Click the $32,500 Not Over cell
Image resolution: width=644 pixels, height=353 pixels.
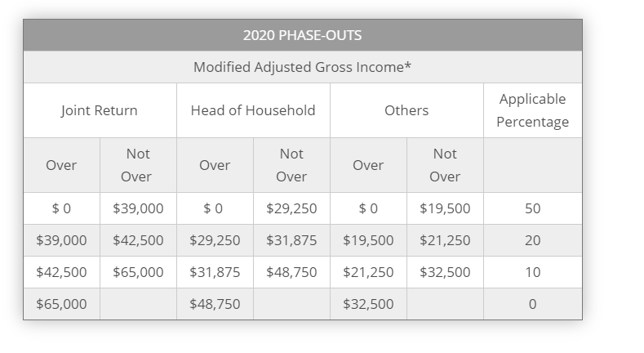pyautogui.click(x=445, y=272)
